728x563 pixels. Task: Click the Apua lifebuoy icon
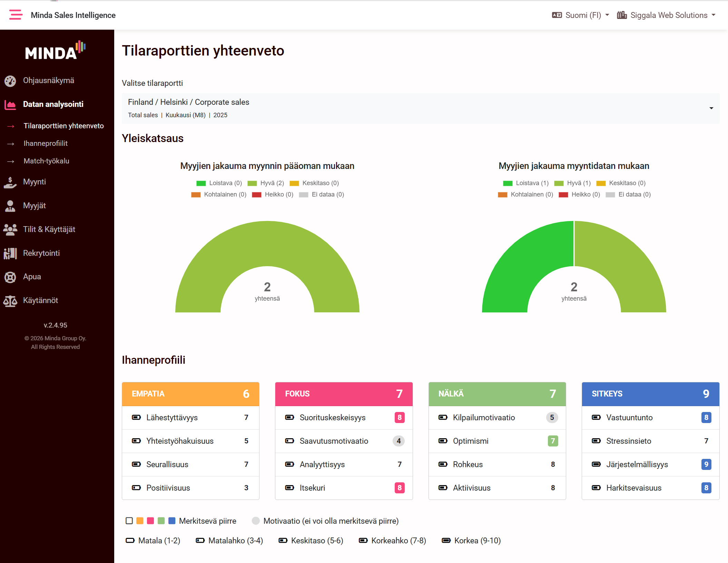tap(10, 277)
